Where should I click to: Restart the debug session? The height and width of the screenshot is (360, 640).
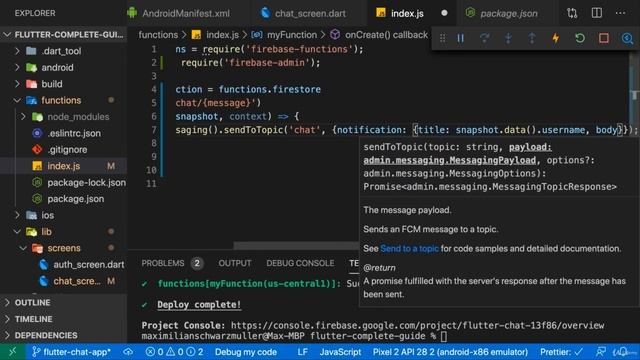click(580, 38)
